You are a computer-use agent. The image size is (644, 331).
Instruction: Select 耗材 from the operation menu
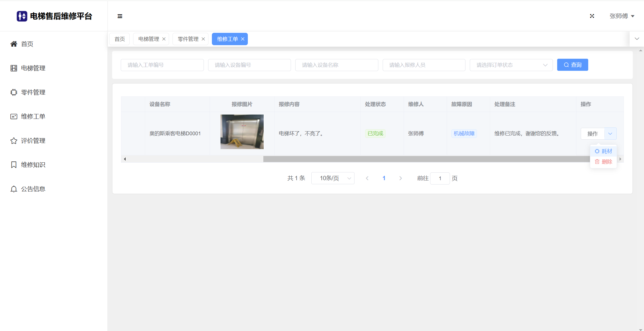coord(603,151)
